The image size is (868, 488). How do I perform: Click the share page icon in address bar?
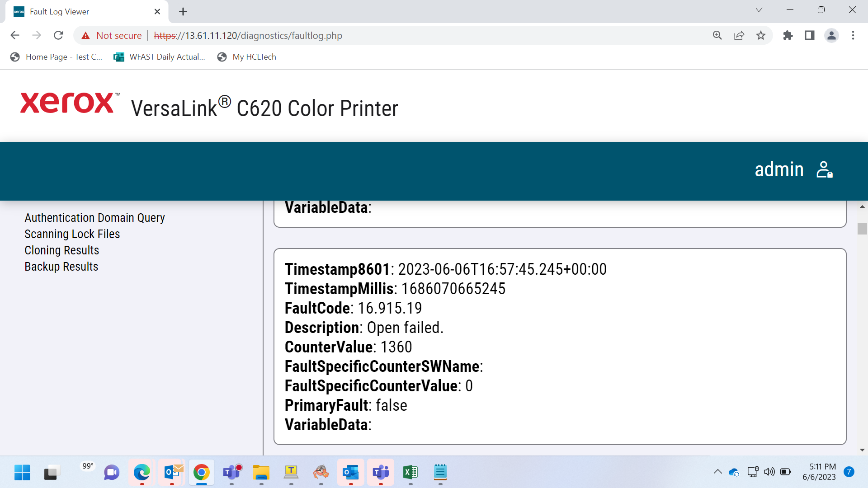(739, 35)
